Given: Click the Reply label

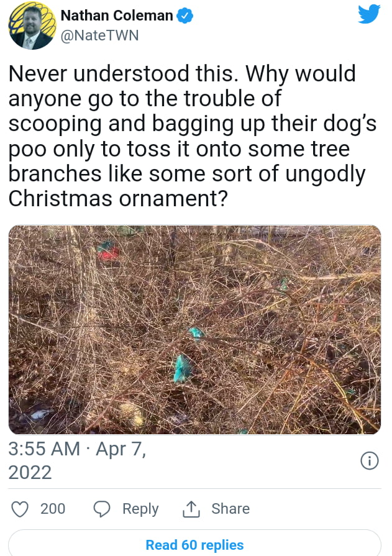Looking at the screenshot, I should tap(140, 509).
